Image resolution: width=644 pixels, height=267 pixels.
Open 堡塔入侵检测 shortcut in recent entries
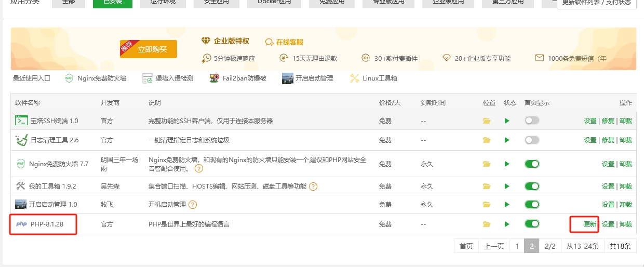168,78
